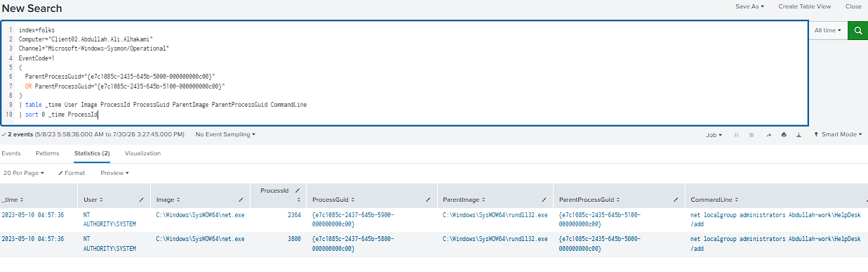Run the search with the green magnifier button
This screenshot has height=272, width=868.
point(857,31)
